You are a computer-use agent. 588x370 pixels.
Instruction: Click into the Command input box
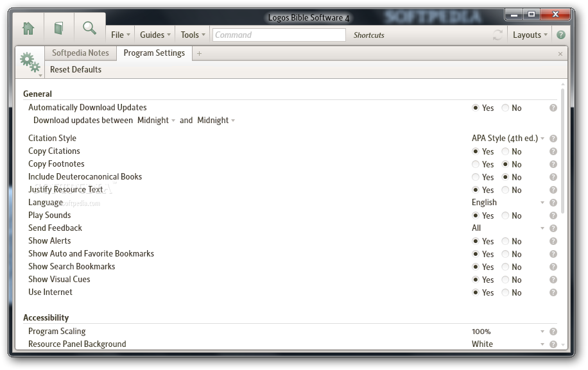coord(279,35)
